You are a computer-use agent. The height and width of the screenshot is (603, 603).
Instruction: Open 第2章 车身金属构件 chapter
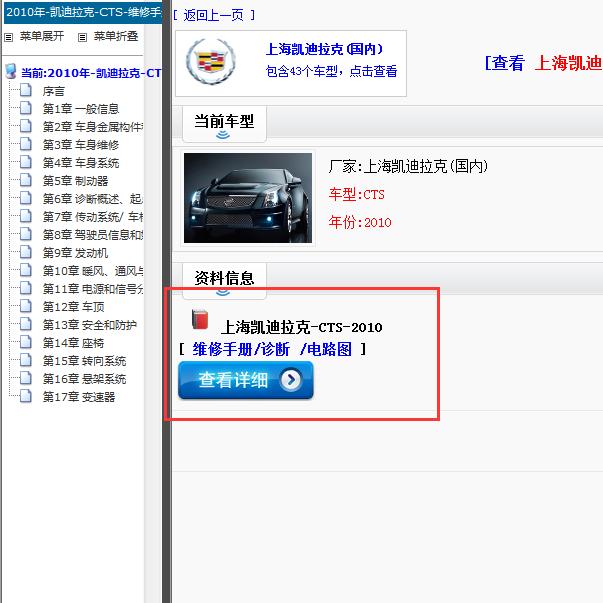pos(92,127)
